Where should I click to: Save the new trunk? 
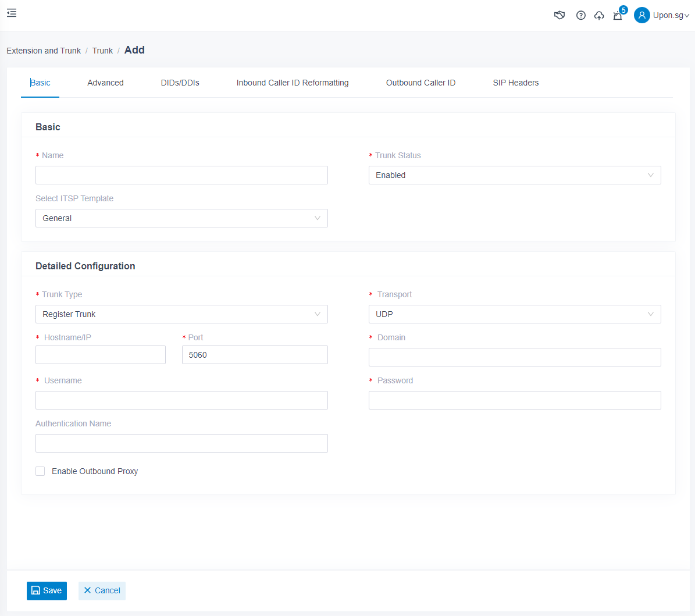tap(47, 590)
